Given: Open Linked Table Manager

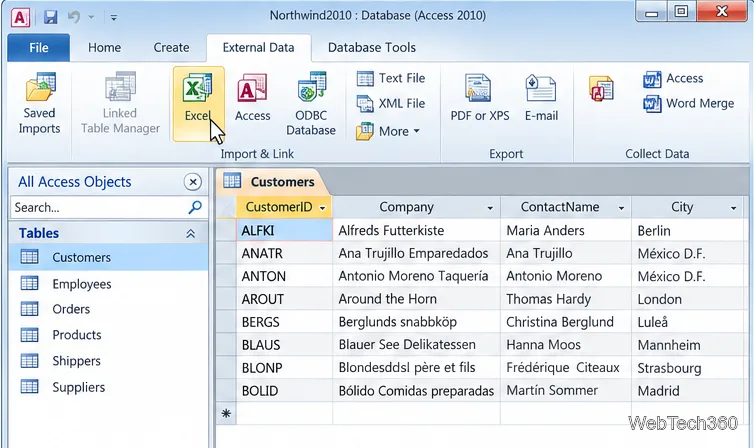Looking at the screenshot, I should [x=120, y=103].
